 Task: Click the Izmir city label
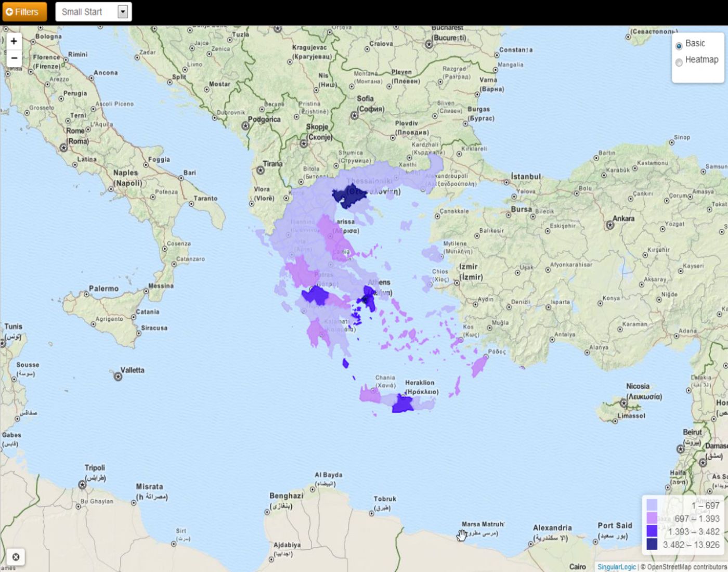471,272
